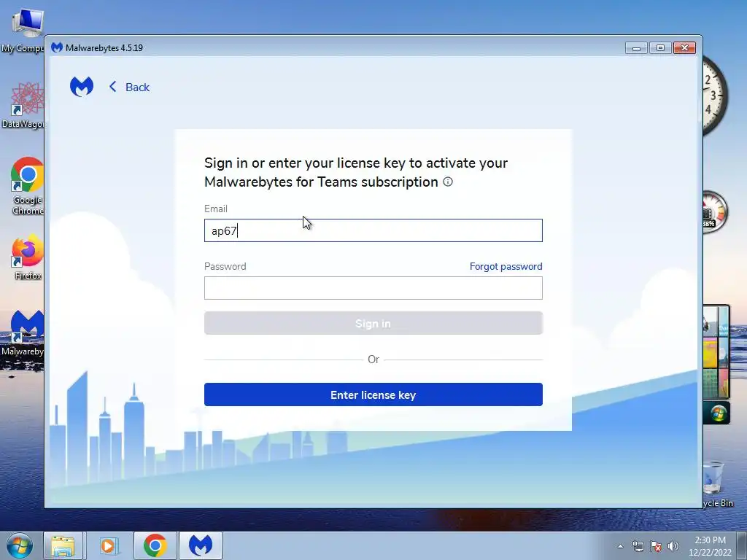Choose the Enter license key button
The width and height of the screenshot is (747, 560).
coord(373,394)
